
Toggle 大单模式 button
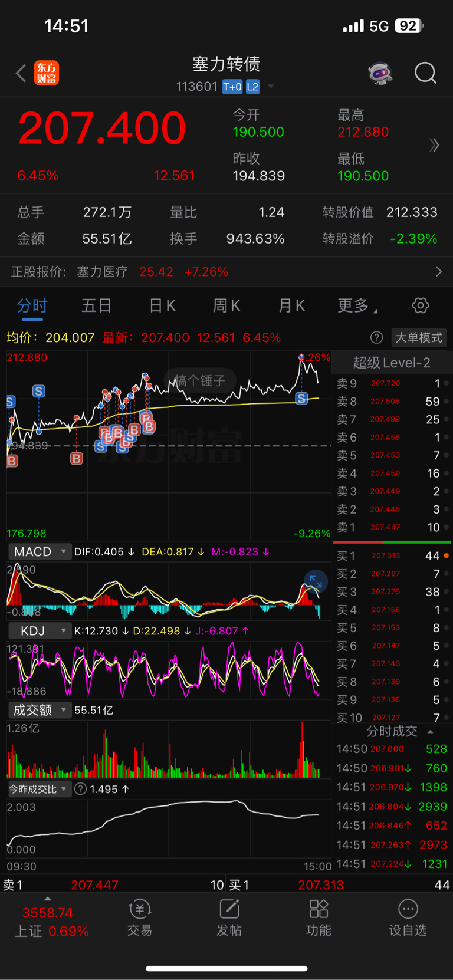click(418, 338)
